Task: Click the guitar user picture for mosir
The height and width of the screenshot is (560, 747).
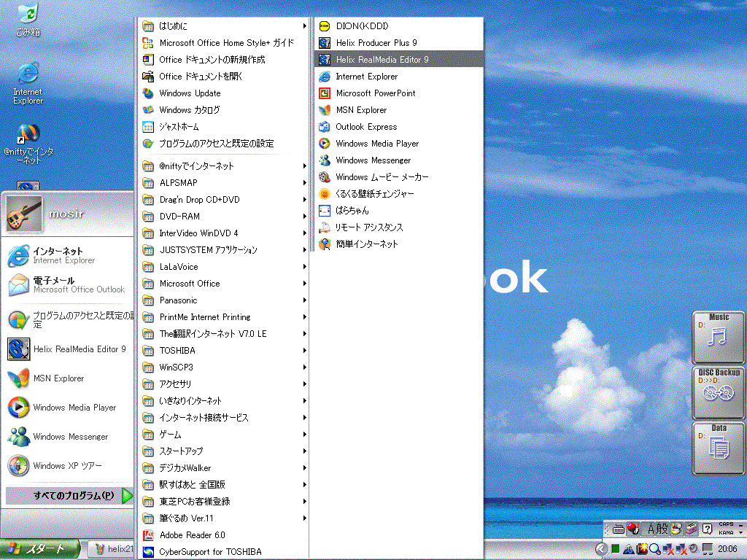Action: [x=24, y=214]
